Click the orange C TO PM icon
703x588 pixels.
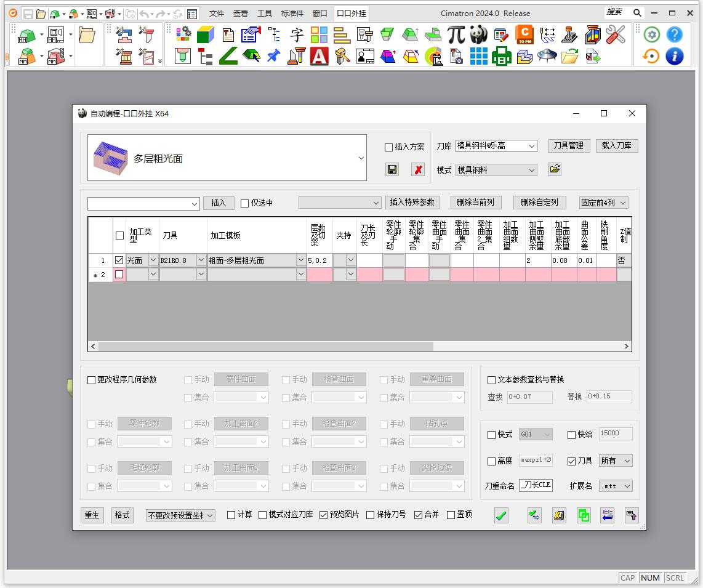click(x=524, y=35)
